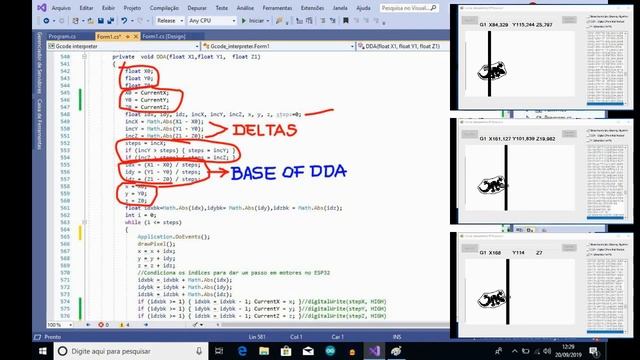Switch to the Form1.cs [Design] tab
Screen dimensions: 640x360
click(164, 36)
